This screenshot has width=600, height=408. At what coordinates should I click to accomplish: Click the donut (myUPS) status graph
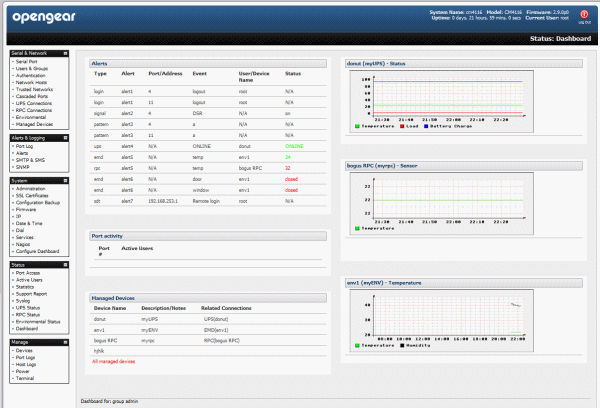442,101
